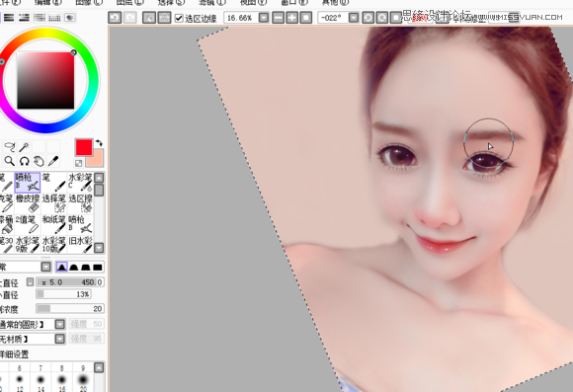The image size is (573, 392).
Task: Select the 水彩笔 9版 brush
Action: [x=28, y=245]
